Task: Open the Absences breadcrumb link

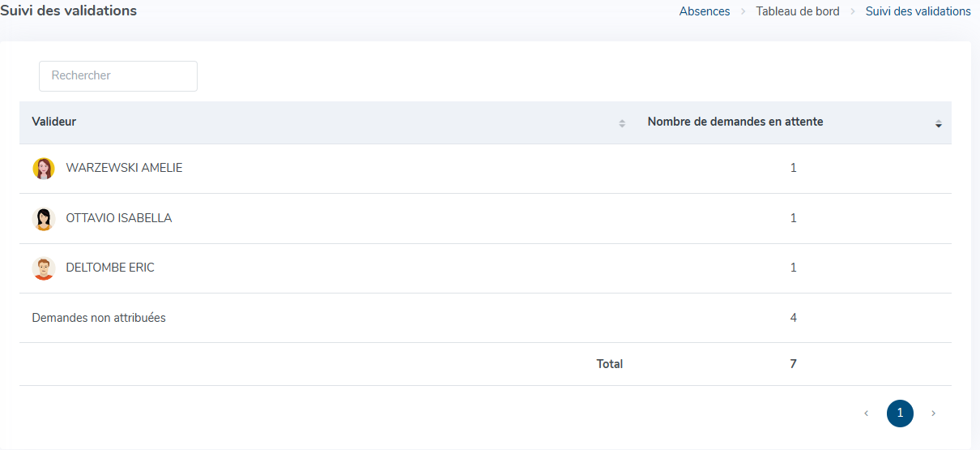Action: [x=705, y=11]
